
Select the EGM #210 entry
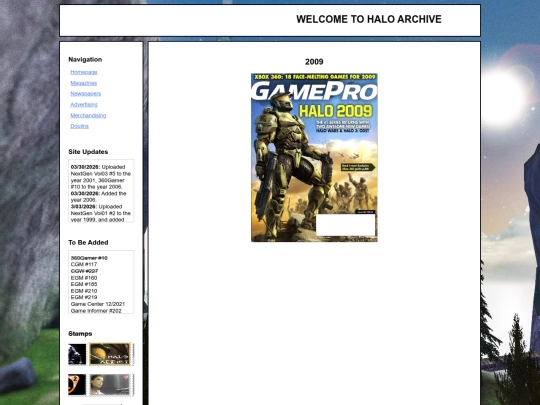[84, 291]
